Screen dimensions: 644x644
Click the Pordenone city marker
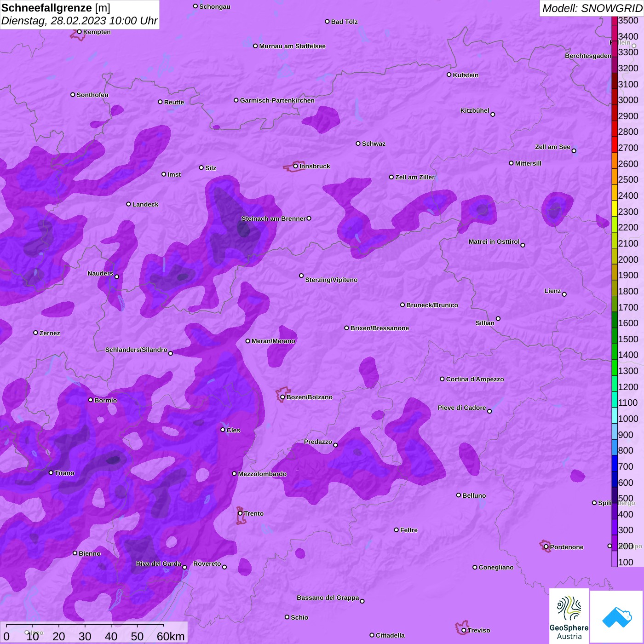tap(546, 547)
